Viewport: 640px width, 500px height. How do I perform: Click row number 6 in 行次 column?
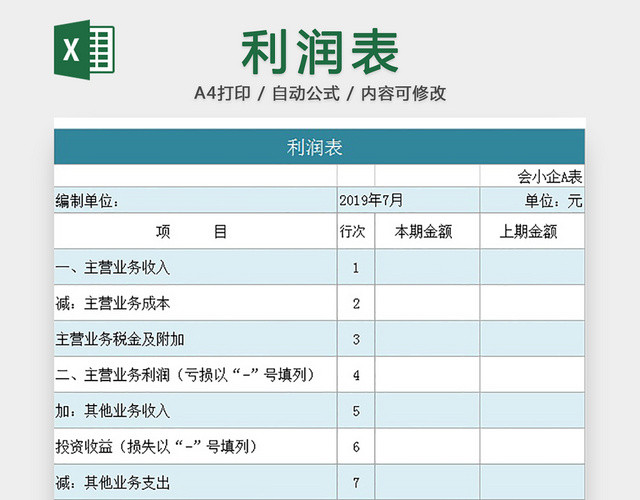[x=356, y=447]
